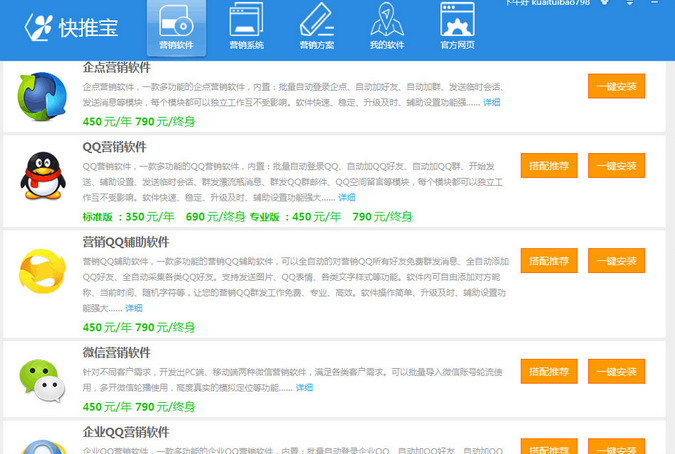Open the title bar dropdown menu arrow

pos(629,3)
